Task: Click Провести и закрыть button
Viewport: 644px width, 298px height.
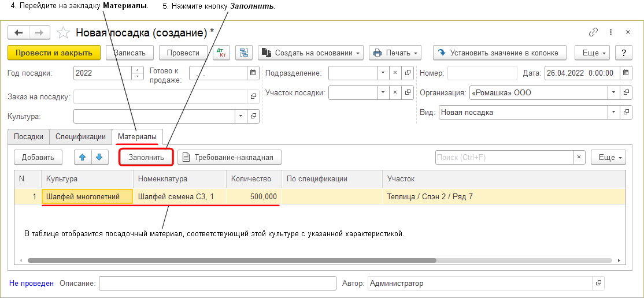Action: click(54, 53)
